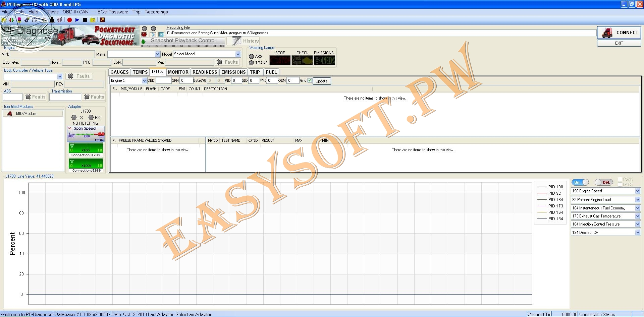
Task: Expand the 190 Engine Speed dropdown
Action: coord(638,191)
